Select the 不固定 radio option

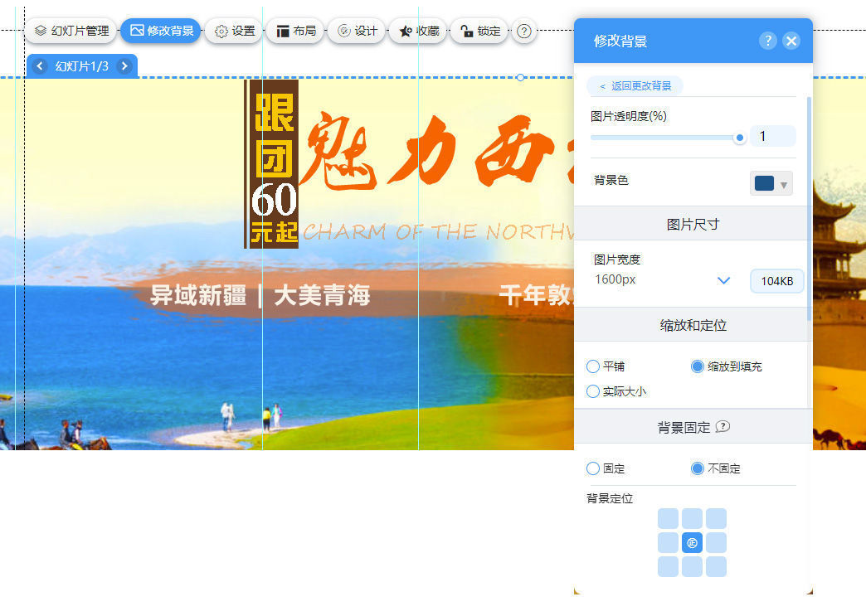click(697, 468)
